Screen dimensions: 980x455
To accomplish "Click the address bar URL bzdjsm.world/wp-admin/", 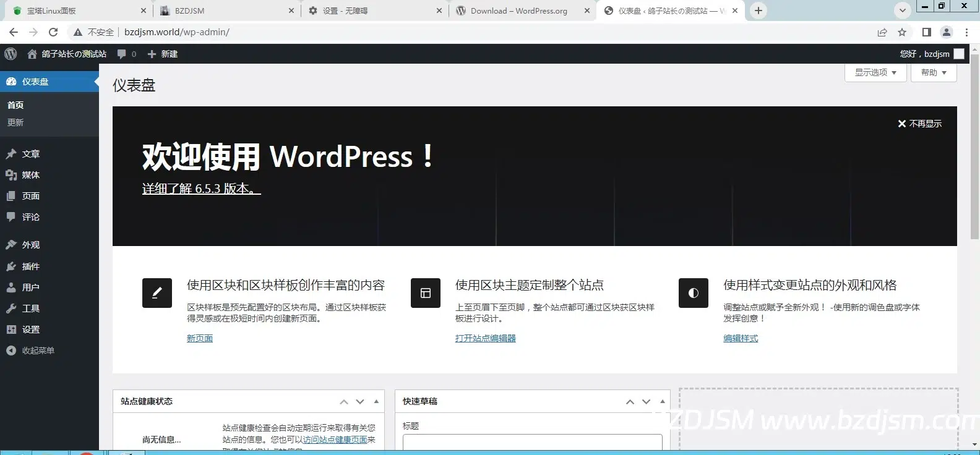I will tap(177, 32).
